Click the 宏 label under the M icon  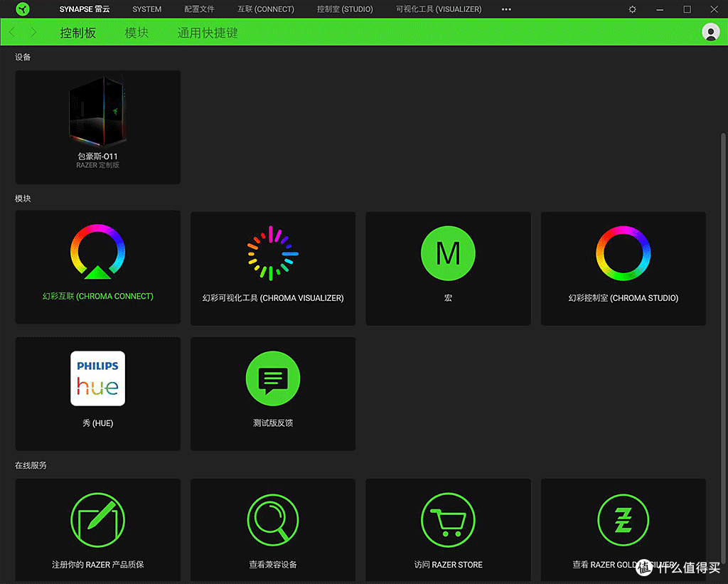point(448,298)
